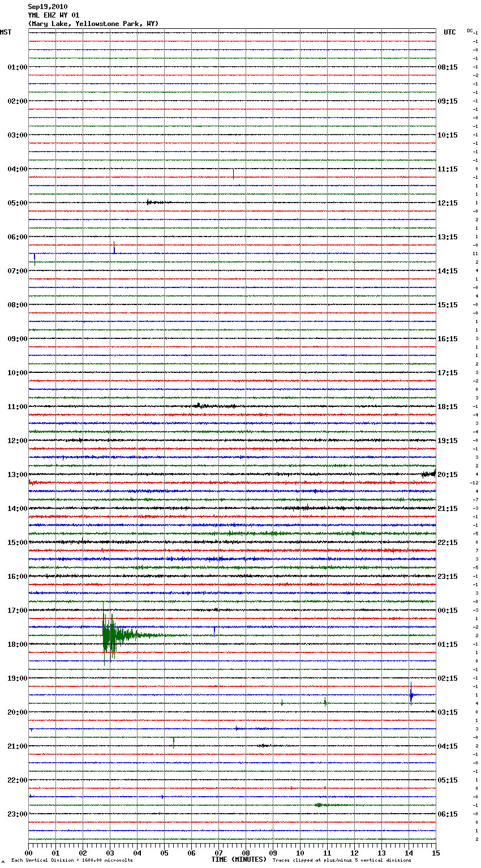Select the 00:15 UTC time label
Image resolution: width=481 pixels, height=868 pixels.
coord(448,611)
